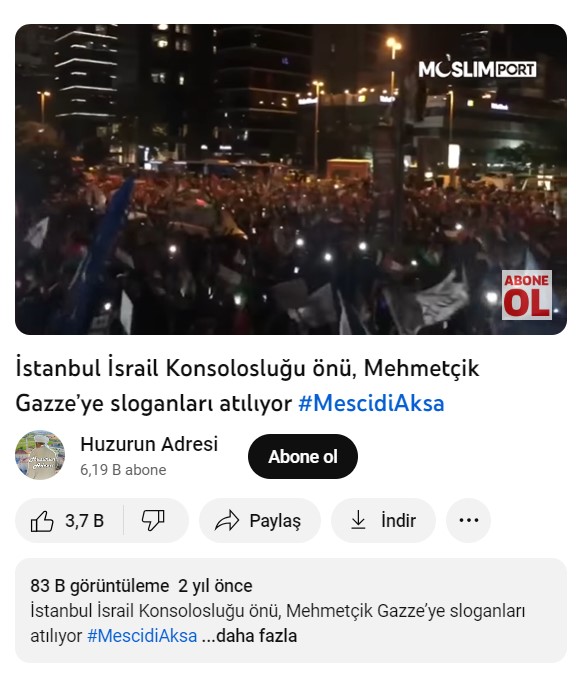Expand the description with ...daha fazla
The width and height of the screenshot is (582, 680).
250,636
